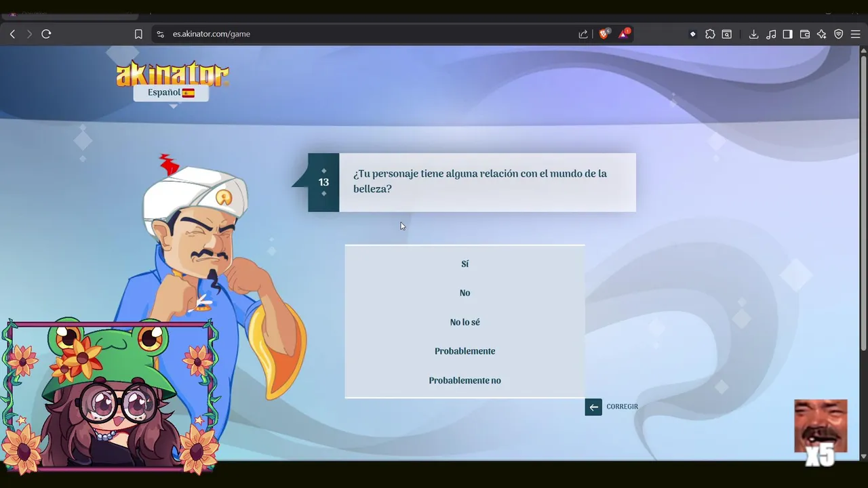Share this page via the share icon
The height and width of the screenshot is (488, 868).
coord(583,34)
